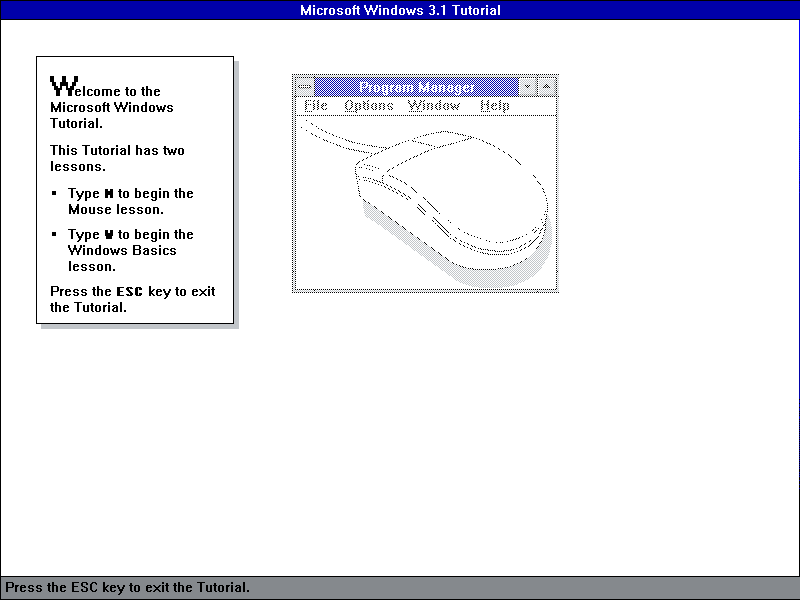Open Program Manager's control-menu box
The image size is (800, 600).
(305, 87)
